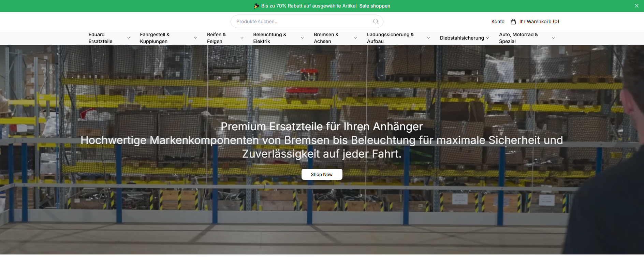
Task: Open Diebstahlsicherung category
Action: [462, 38]
